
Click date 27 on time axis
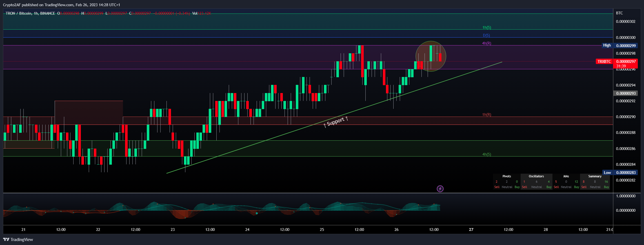(x=471, y=229)
